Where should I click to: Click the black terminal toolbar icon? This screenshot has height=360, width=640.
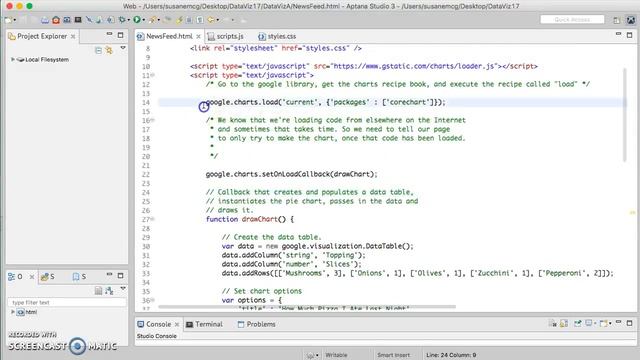coord(78,19)
